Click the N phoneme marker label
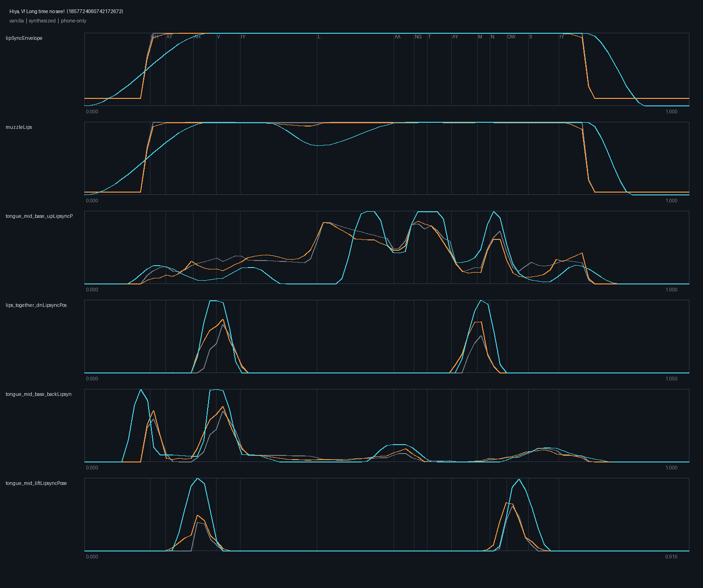The width and height of the screenshot is (703, 588). [x=493, y=37]
